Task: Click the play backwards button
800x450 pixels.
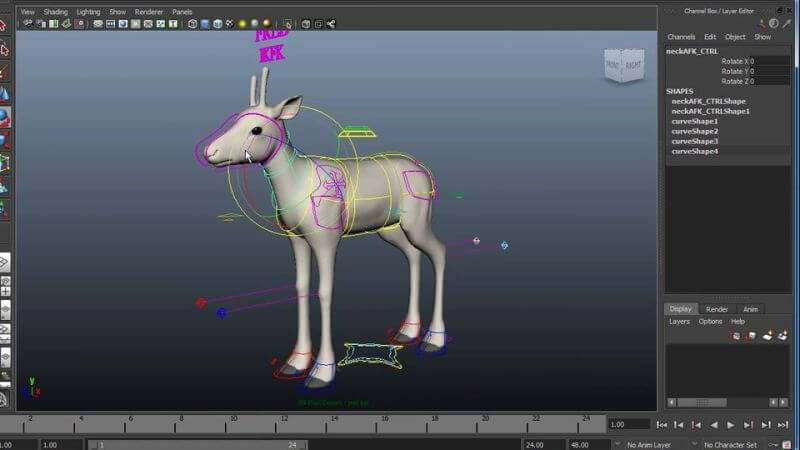Action: point(714,425)
